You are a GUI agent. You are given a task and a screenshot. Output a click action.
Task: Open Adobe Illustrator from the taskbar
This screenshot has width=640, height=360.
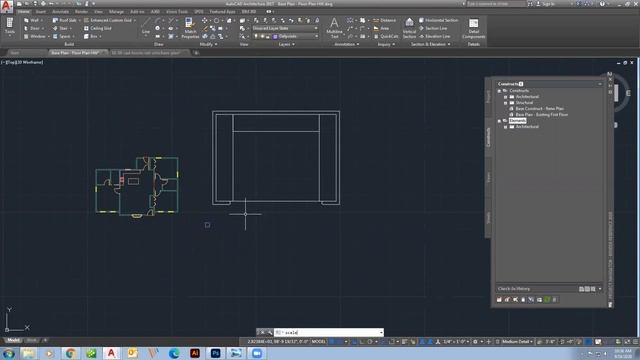(x=195, y=353)
